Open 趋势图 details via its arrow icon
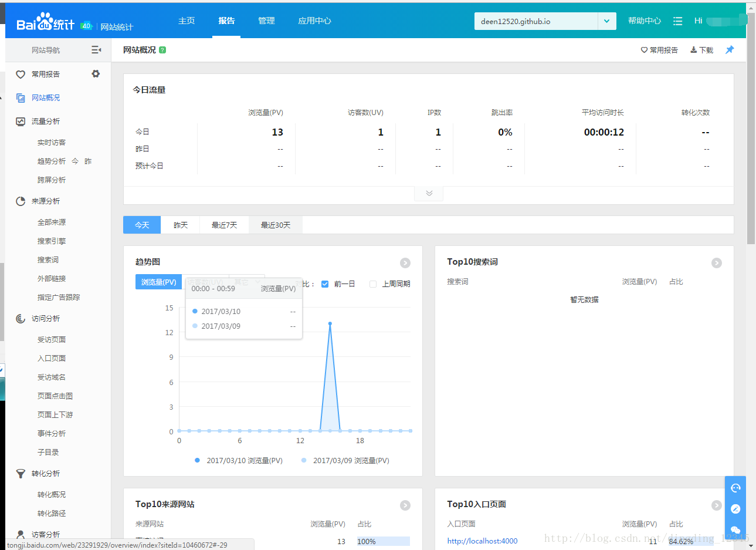 pos(405,263)
